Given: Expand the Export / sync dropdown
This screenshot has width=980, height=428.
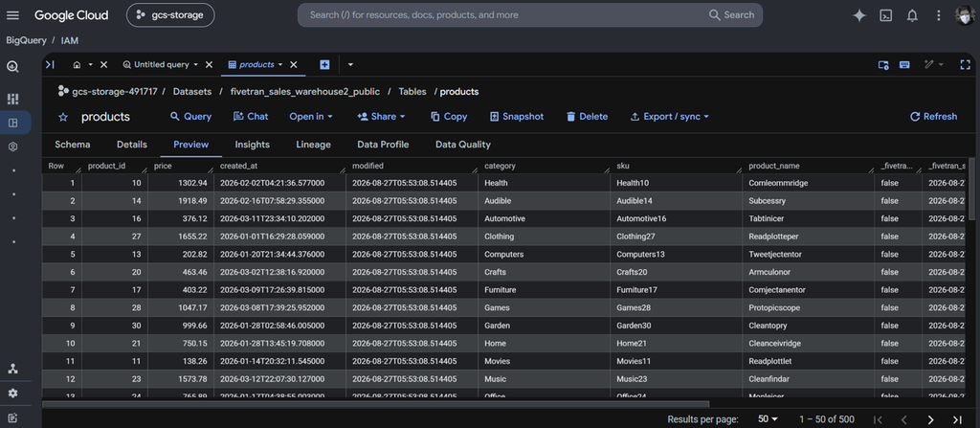Looking at the screenshot, I should coord(670,117).
